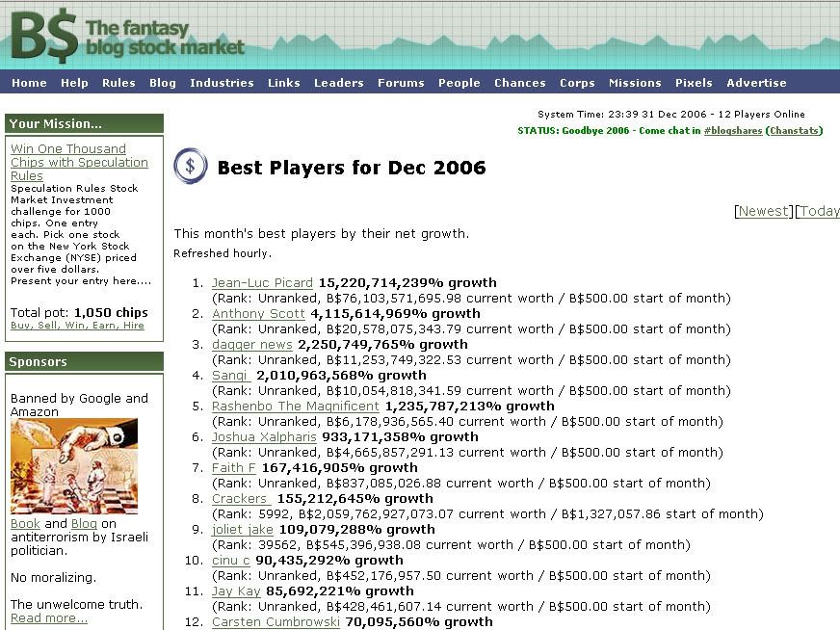Open the sponsor's Book link
Screen dimensions: 840x630
point(25,523)
